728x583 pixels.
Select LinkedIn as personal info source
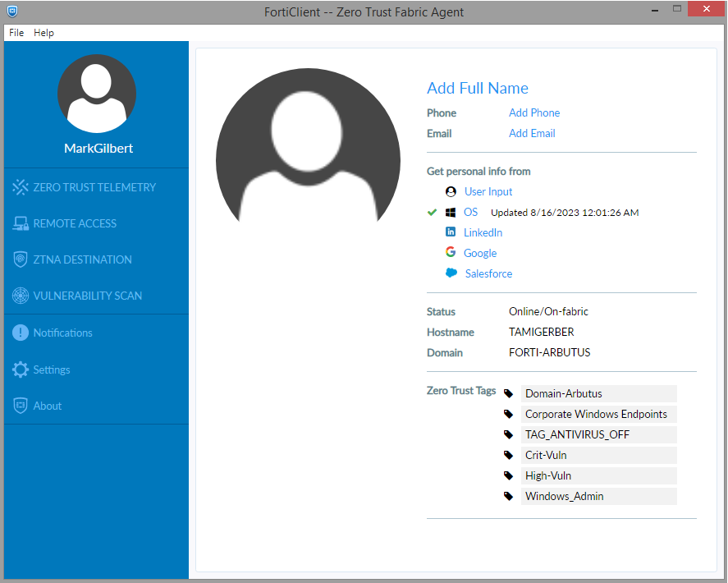pyautogui.click(x=483, y=232)
